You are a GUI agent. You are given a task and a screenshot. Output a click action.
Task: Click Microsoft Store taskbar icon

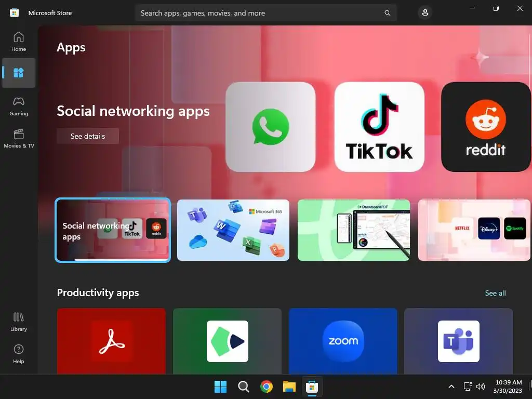(x=312, y=387)
